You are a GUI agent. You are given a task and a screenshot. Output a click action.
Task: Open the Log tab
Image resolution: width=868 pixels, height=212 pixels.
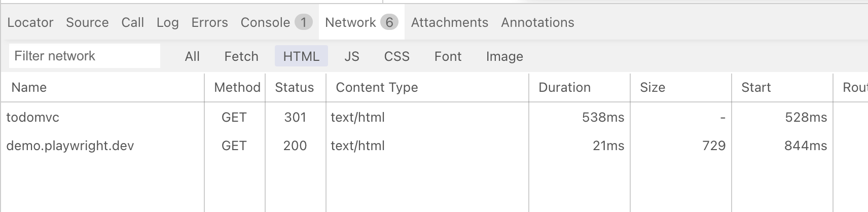click(167, 22)
